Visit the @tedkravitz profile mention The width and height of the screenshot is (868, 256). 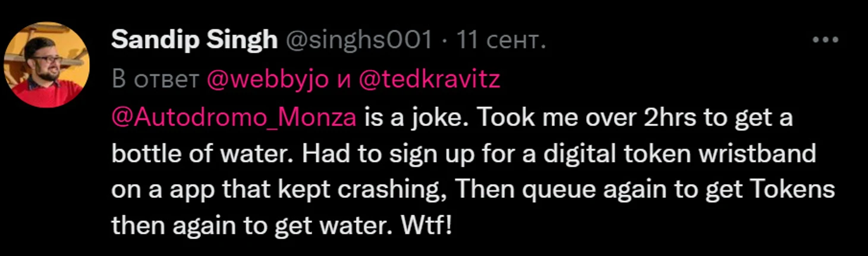(429, 80)
